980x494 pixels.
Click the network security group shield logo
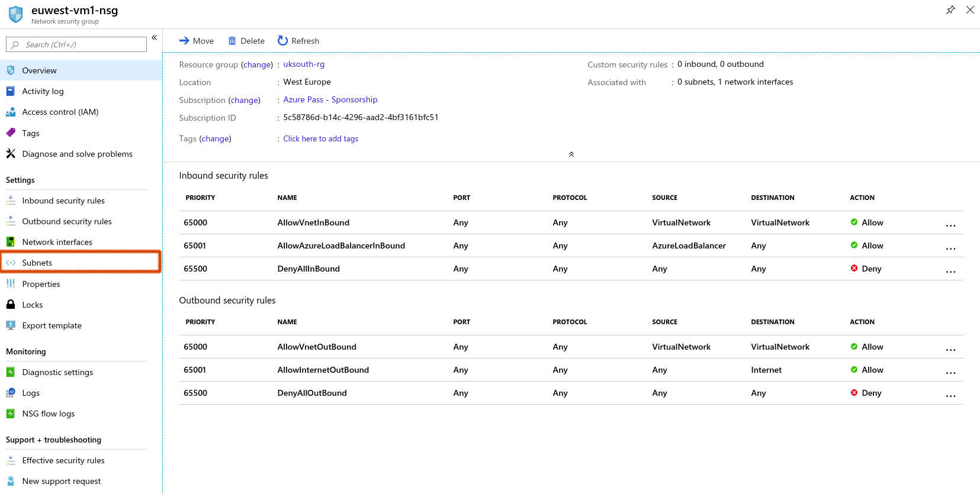tap(16, 14)
